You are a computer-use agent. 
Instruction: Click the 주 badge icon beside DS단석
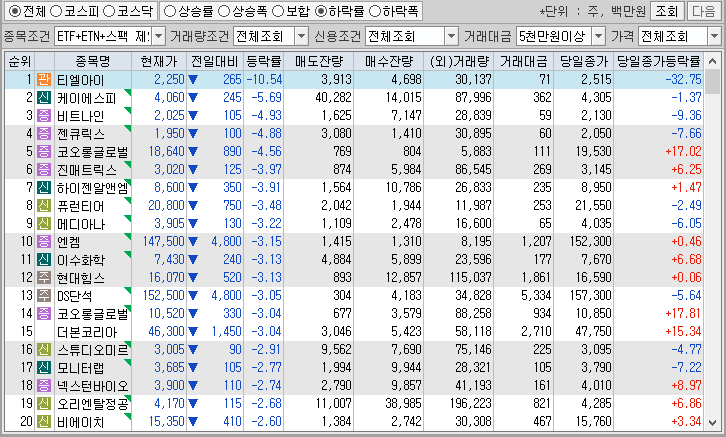point(44,295)
